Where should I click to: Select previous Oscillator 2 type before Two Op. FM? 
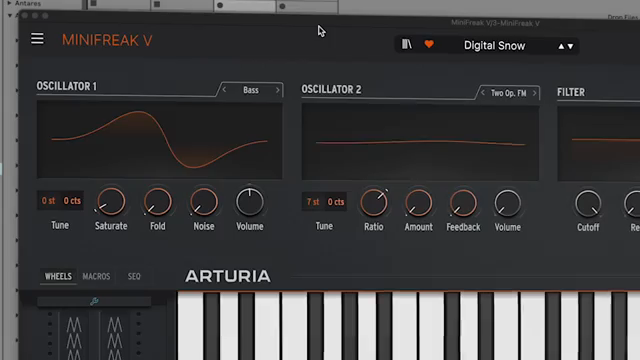point(482,93)
